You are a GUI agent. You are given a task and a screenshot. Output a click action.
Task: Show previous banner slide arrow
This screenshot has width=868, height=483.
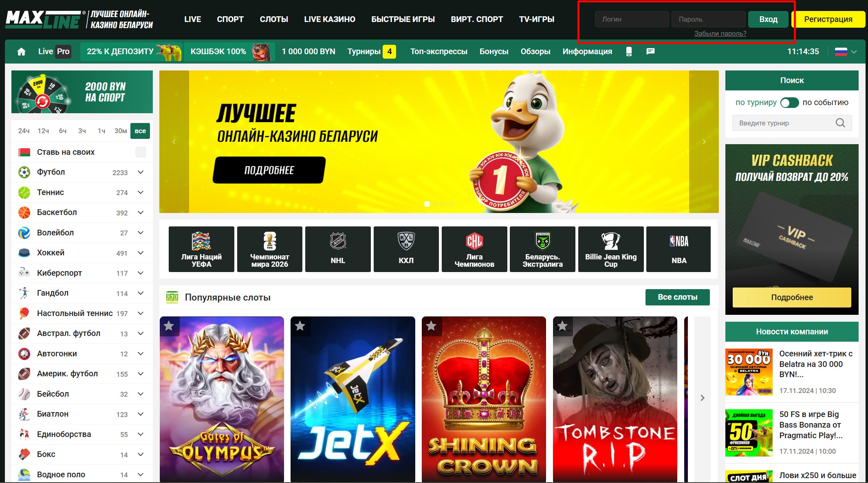point(174,142)
